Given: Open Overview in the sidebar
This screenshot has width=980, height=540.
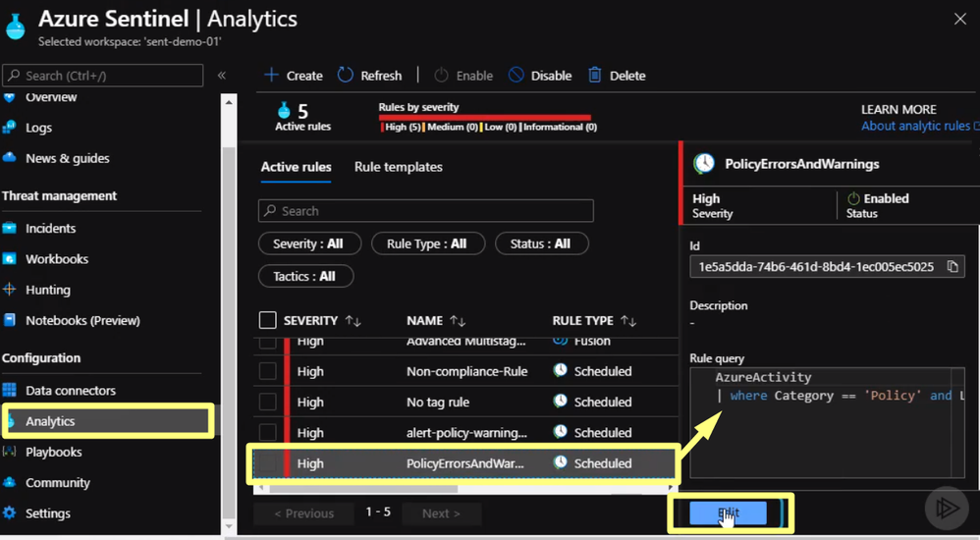Looking at the screenshot, I should pyautogui.click(x=51, y=97).
